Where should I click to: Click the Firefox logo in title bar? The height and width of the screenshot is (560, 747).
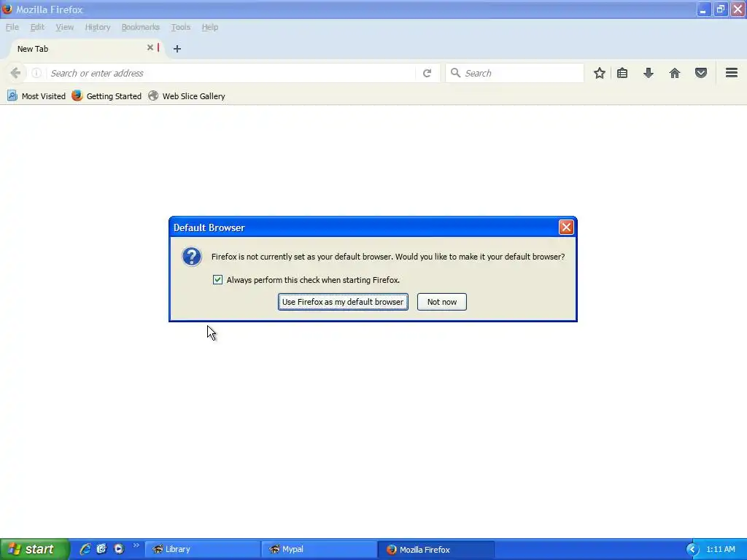(x=7, y=9)
